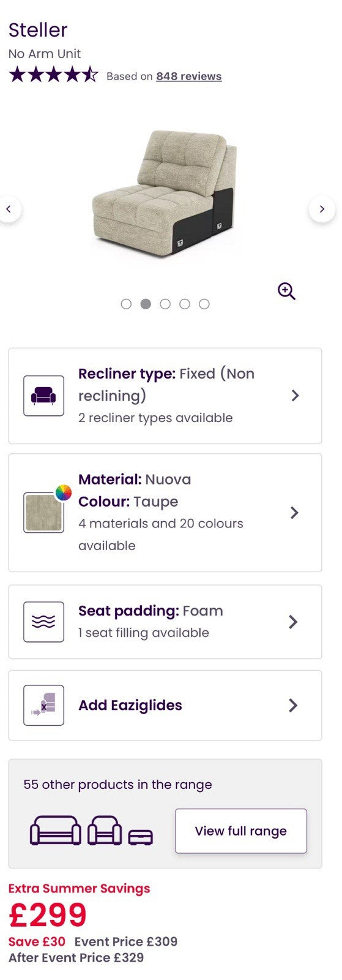This screenshot has width=342, height=980.
Task: Expand Seat padding options chevron
Action: (294, 622)
